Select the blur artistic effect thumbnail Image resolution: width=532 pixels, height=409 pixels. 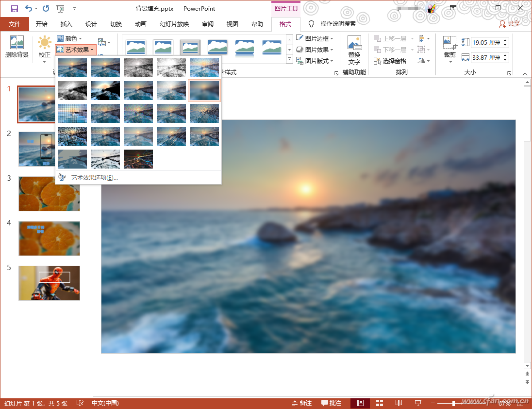click(204, 91)
